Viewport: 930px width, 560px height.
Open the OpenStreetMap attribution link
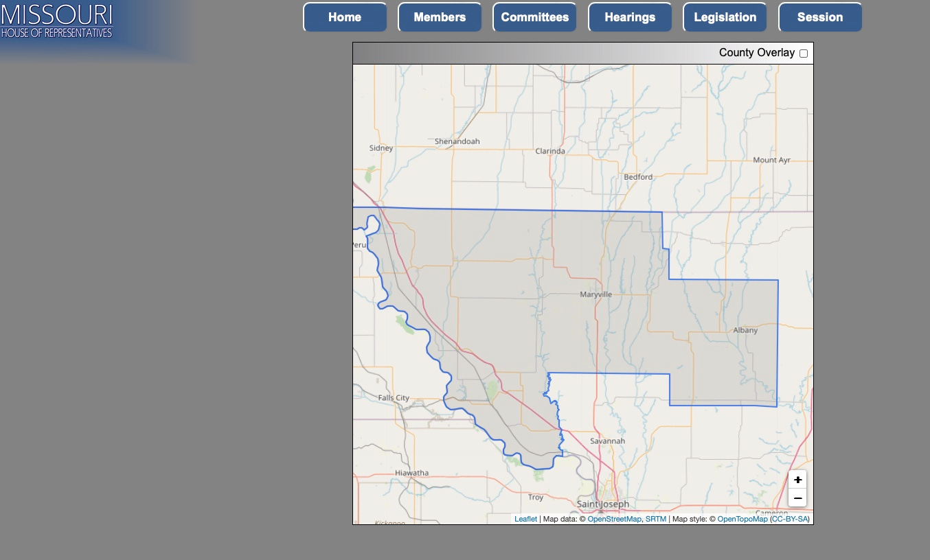click(614, 520)
